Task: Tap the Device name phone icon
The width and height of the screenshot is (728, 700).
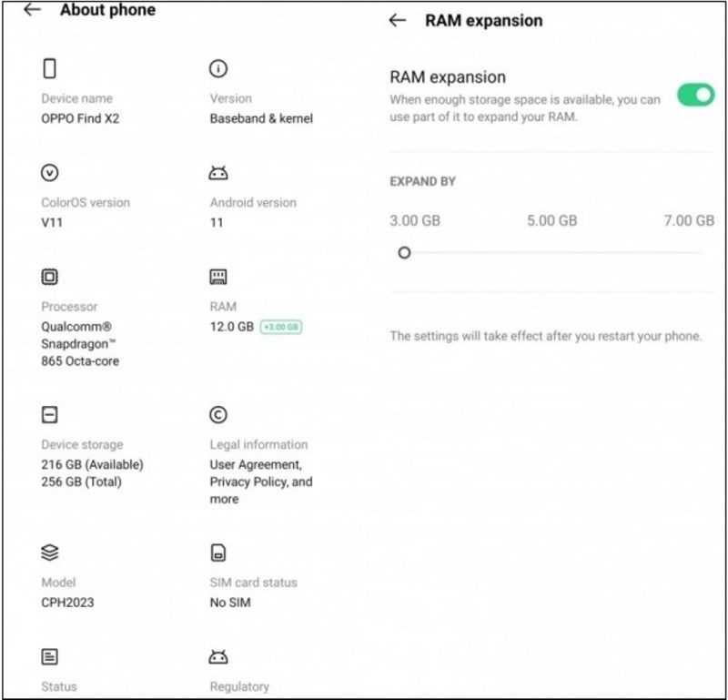Action: pos(50,68)
